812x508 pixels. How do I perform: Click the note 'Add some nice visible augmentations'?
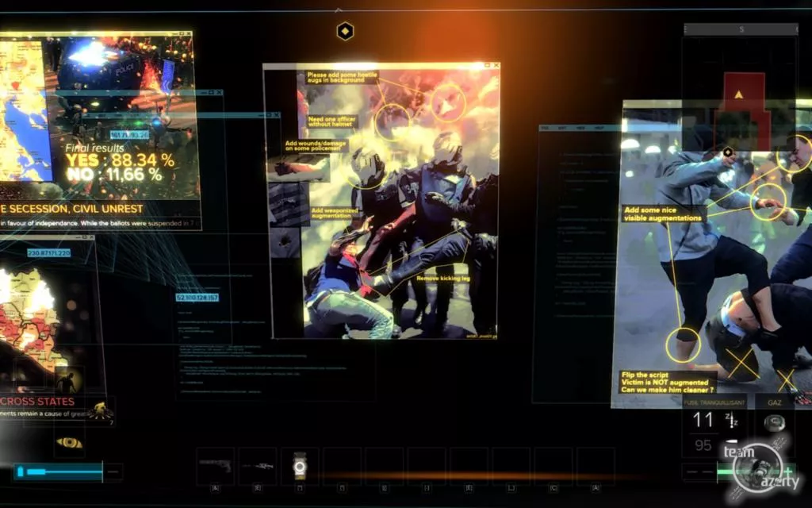pyautogui.click(x=663, y=214)
